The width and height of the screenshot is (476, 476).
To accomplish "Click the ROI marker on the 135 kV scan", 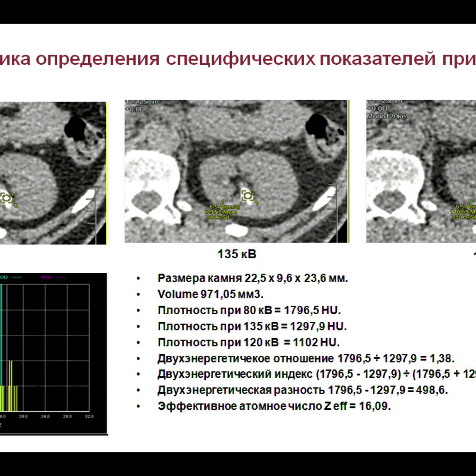I will coord(248,195).
